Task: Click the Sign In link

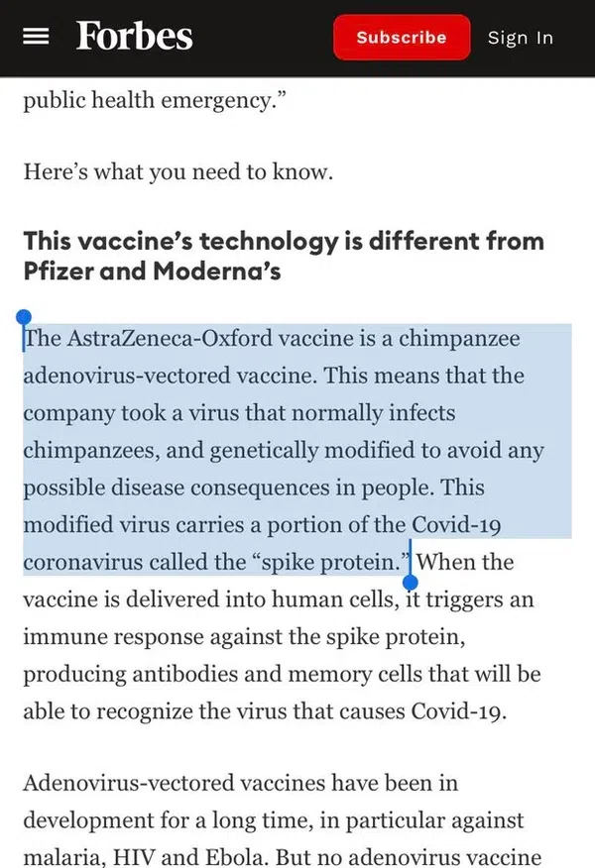Action: pos(521,38)
